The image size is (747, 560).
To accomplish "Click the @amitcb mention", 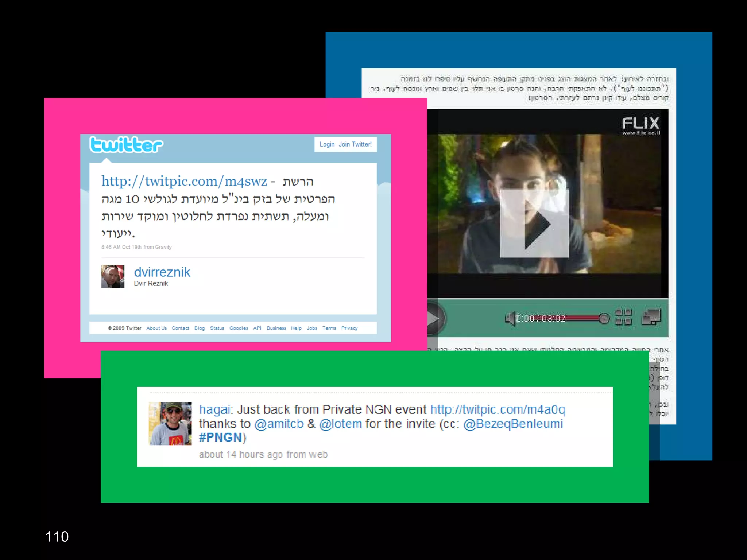I will (279, 424).
